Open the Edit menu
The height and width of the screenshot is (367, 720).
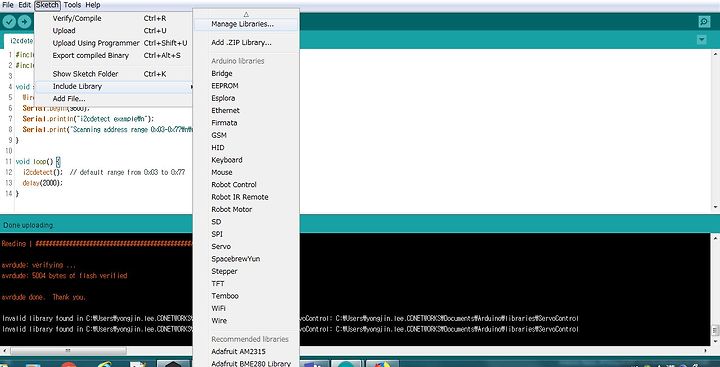[x=24, y=5]
